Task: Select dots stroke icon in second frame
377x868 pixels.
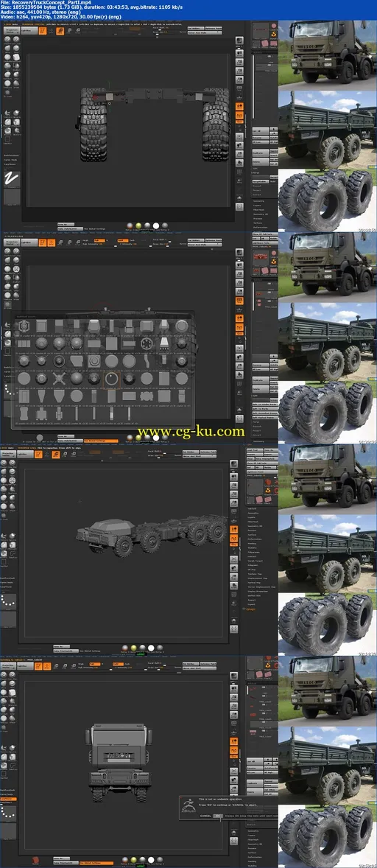Action: tap(10, 391)
